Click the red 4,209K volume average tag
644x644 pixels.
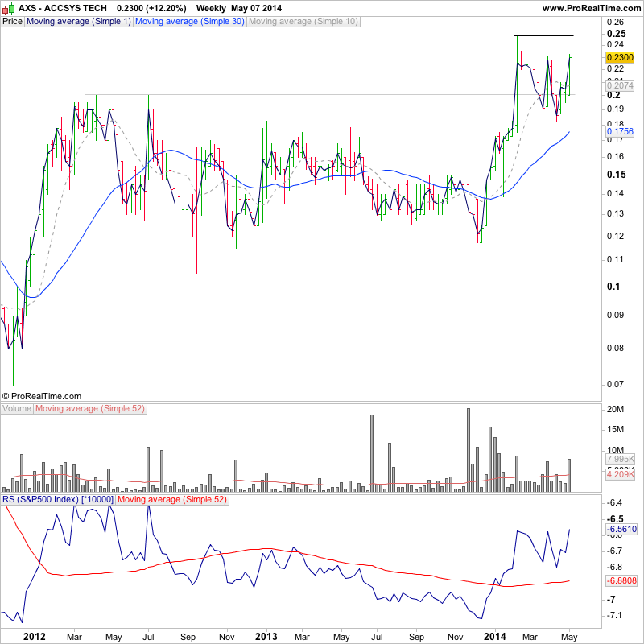[620, 475]
